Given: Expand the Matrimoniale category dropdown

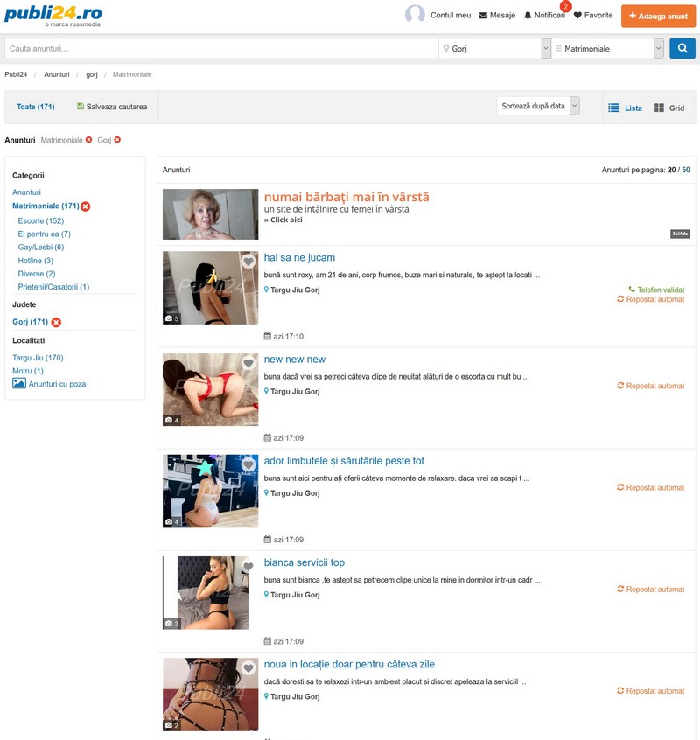Looking at the screenshot, I should click(658, 49).
